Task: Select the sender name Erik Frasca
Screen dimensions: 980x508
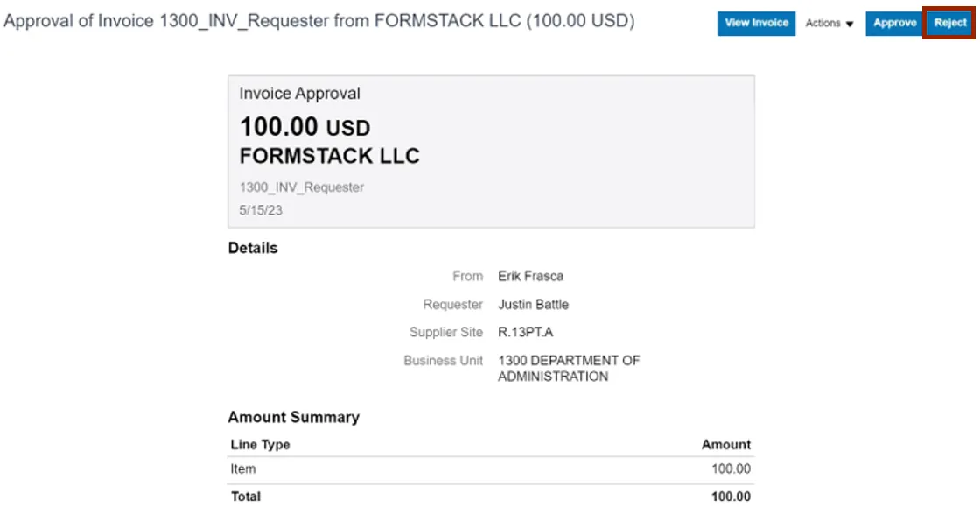Action: 530,276
